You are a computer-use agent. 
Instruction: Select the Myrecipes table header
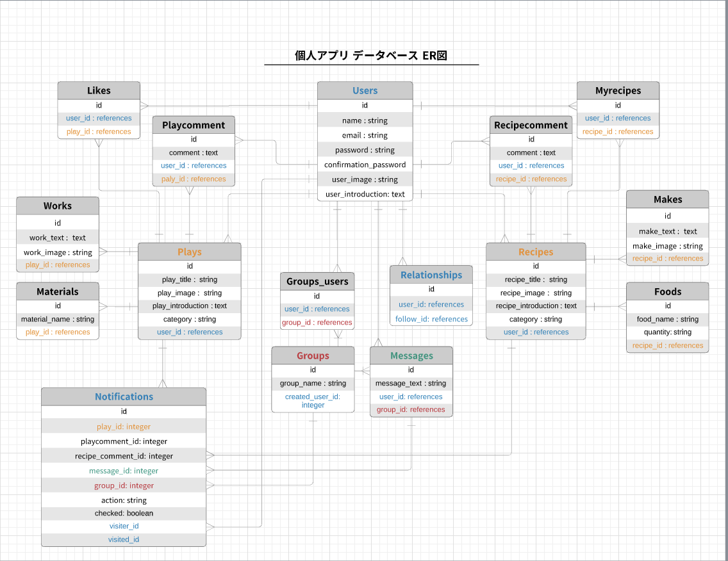pyautogui.click(x=617, y=90)
